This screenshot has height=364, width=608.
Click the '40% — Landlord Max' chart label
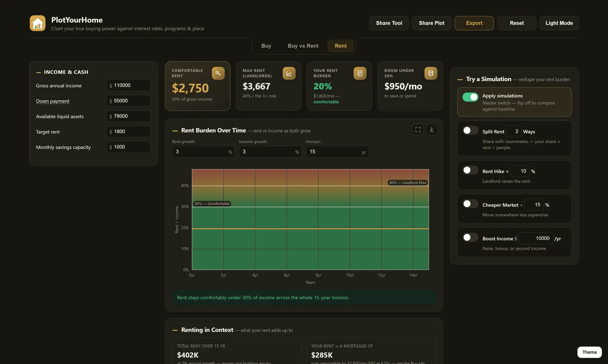coord(408,183)
